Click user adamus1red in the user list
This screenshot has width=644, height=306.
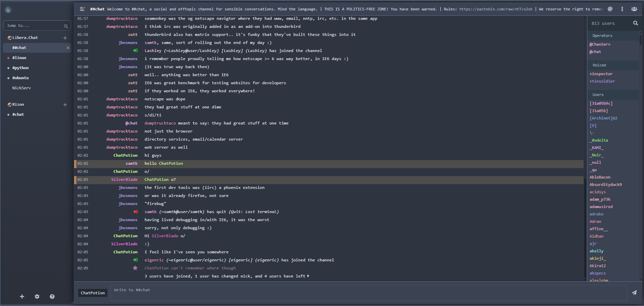click(x=601, y=207)
